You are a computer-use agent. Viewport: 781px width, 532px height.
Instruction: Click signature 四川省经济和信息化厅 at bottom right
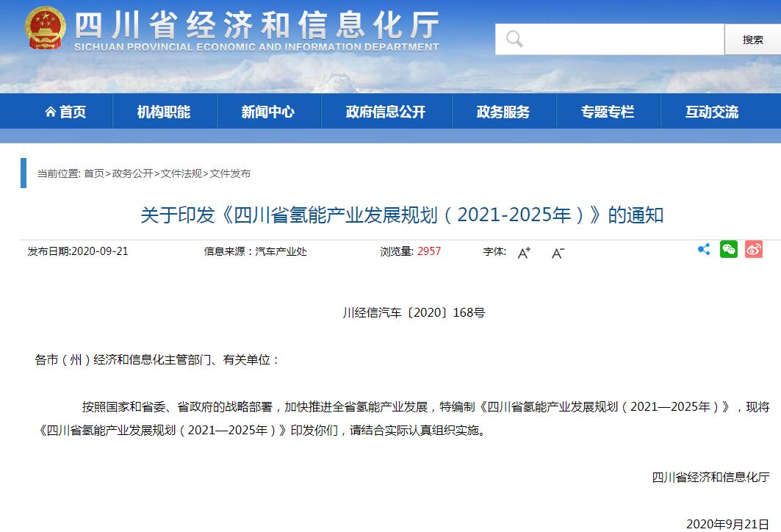[710, 477]
